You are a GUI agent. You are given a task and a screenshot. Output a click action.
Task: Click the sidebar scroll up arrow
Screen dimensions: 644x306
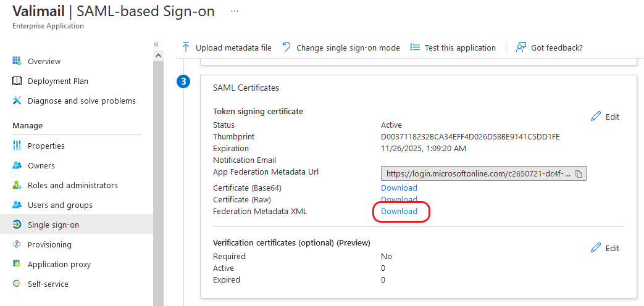click(158, 56)
